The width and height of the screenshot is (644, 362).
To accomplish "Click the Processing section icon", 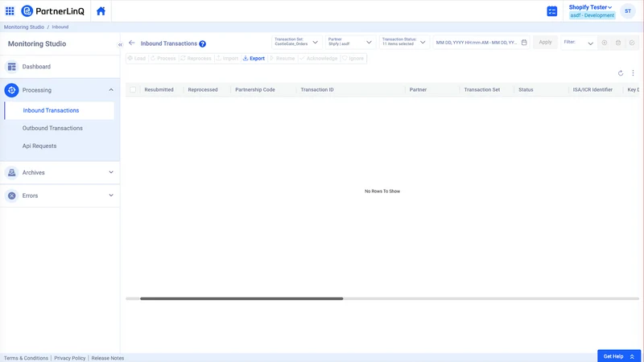I will 11,90.
